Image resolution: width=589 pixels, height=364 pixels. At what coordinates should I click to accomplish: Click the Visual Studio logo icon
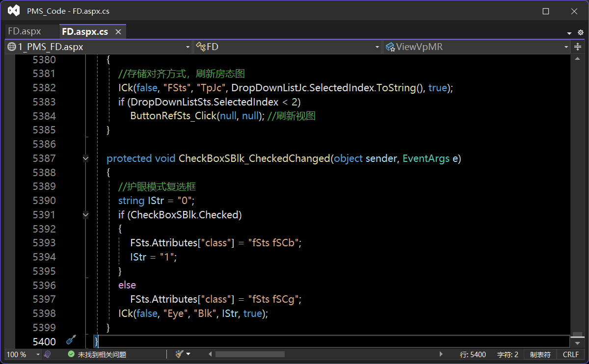14,11
